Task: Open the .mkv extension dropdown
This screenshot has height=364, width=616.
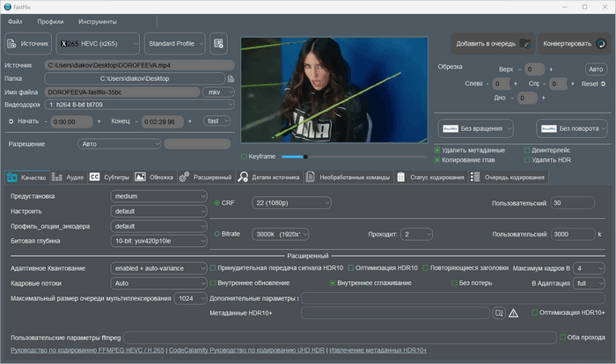Action: (218, 92)
